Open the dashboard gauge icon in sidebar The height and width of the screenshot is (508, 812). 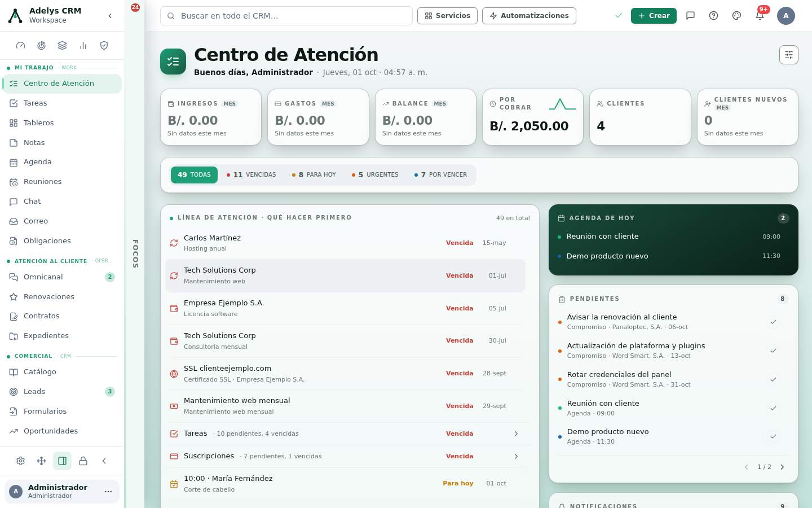21,46
